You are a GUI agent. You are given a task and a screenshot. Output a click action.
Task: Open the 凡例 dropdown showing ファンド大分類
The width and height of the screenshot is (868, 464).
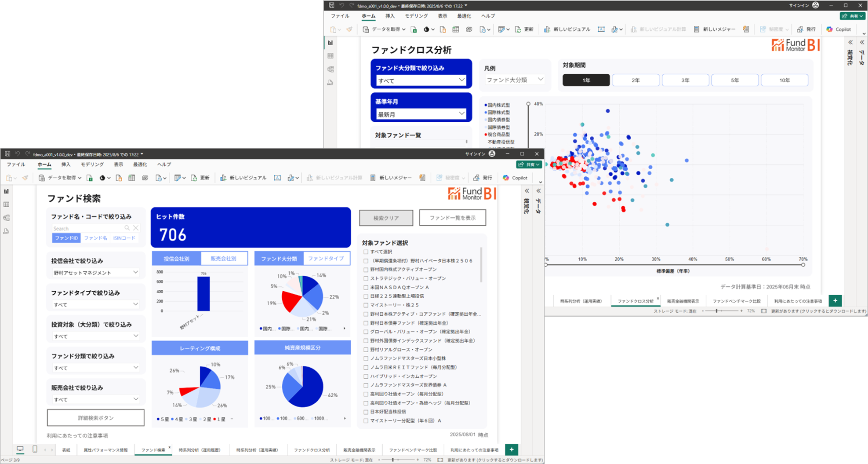[x=515, y=80]
